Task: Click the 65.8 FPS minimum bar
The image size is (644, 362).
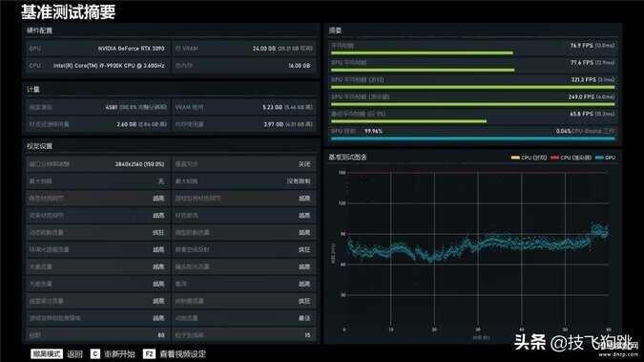Action: [x=408, y=121]
